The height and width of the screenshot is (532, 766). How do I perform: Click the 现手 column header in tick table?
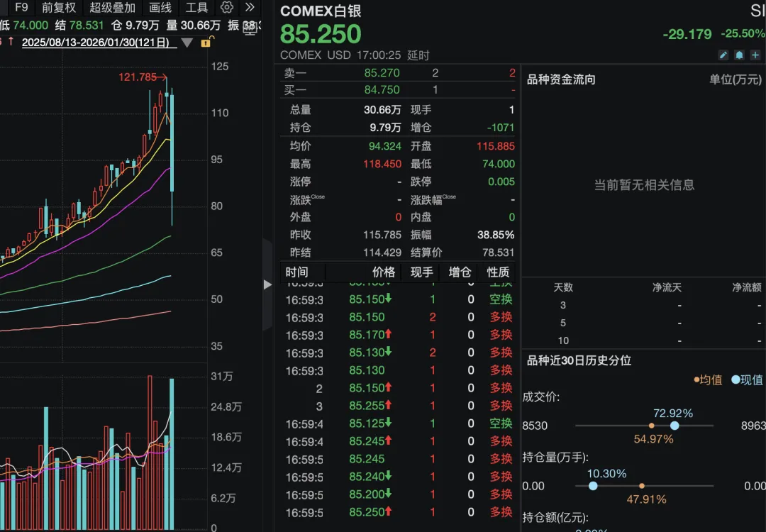[421, 272]
